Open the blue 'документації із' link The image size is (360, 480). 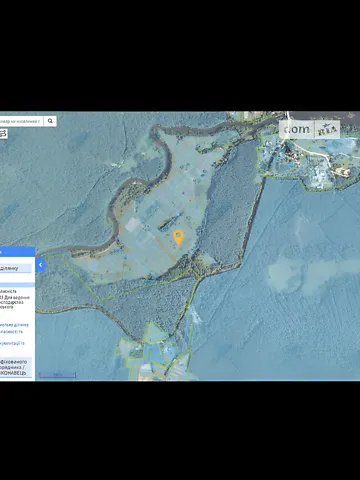point(12,343)
